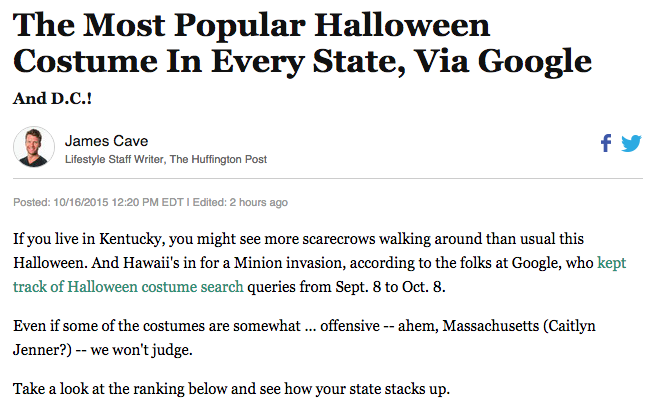This screenshot has width=667, height=418.
Task: Click the word 'Massachusetts' in the second paragraph
Action: (x=490, y=326)
